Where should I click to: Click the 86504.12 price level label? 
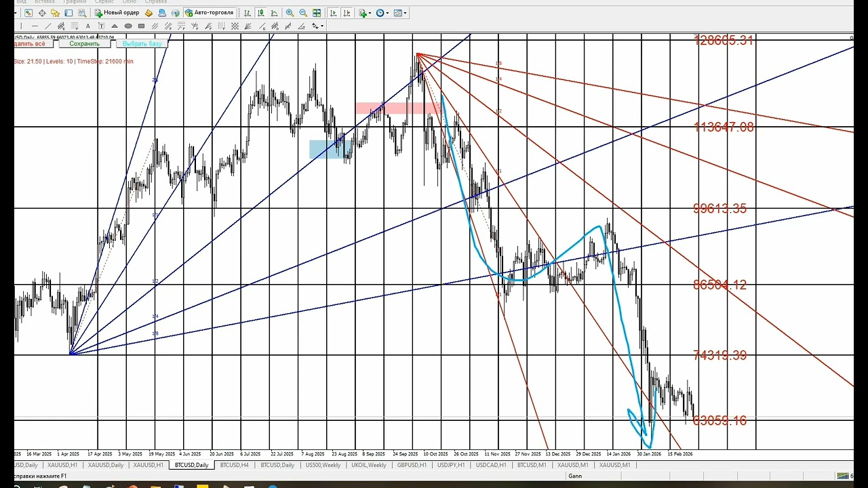click(719, 285)
